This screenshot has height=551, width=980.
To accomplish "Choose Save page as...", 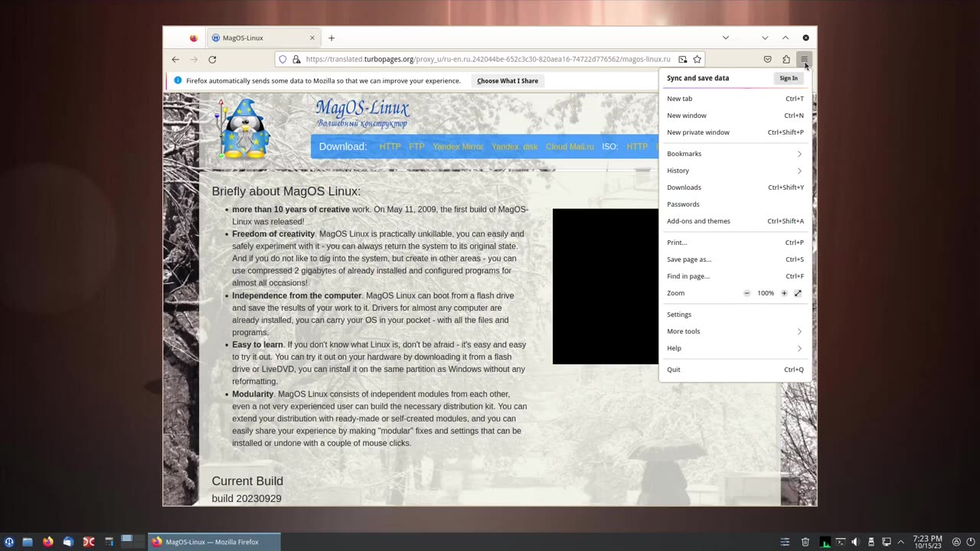I will pos(734,259).
